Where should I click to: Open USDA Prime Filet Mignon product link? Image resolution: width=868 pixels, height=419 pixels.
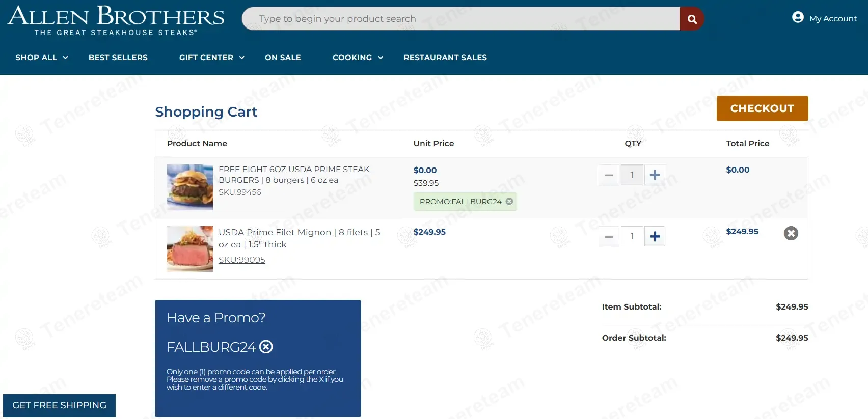point(299,238)
